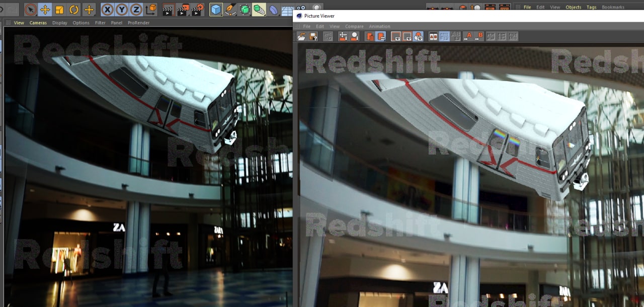Click the sphere with arrow icon
The height and width of the screenshot is (307, 644).
click(355, 36)
